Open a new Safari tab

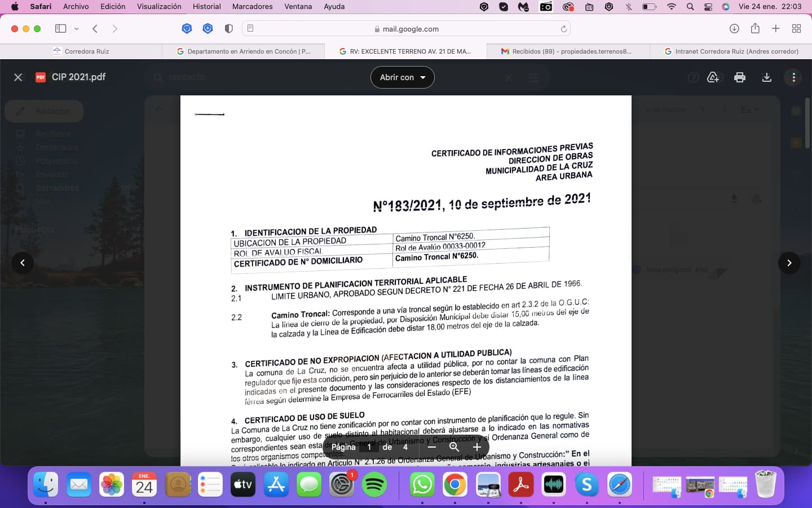pos(776,29)
